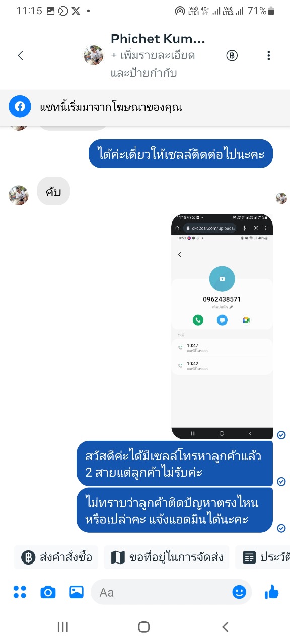Open the photo gallery icon
Screen dimensions: 290x644
pyautogui.click(x=77, y=592)
